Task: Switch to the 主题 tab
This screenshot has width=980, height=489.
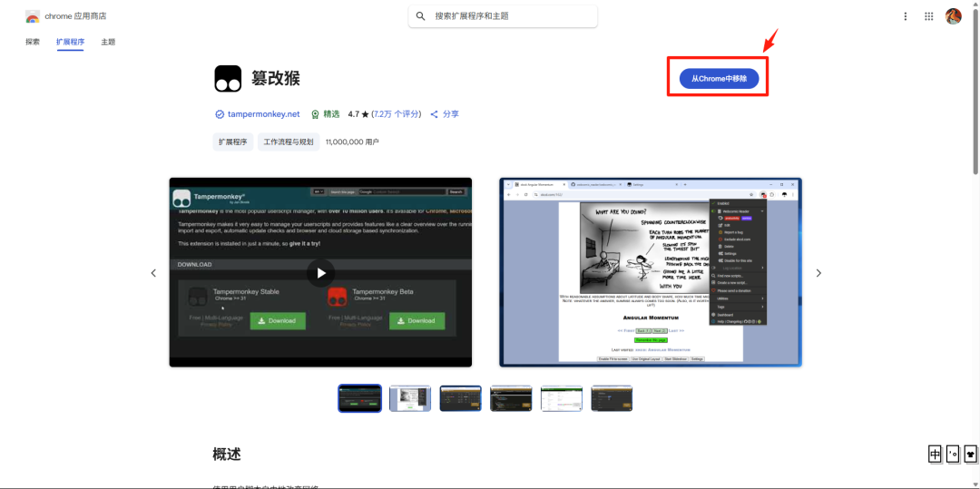Action: point(108,42)
